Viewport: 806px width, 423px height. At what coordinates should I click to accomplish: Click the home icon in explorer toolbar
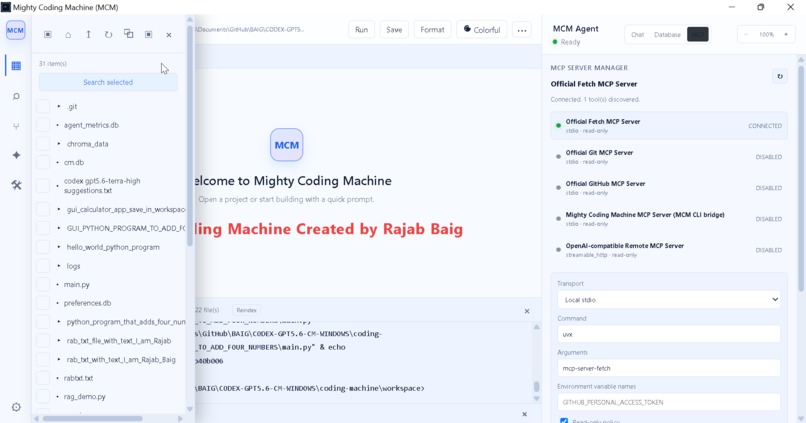pyautogui.click(x=68, y=34)
